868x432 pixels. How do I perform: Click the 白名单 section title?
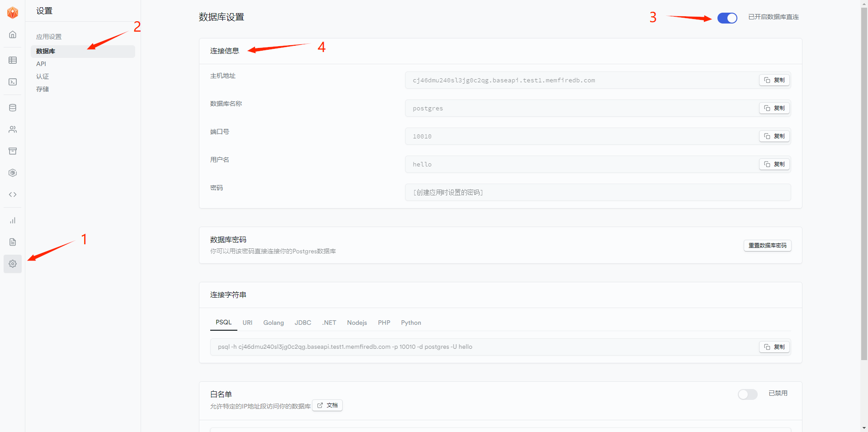pos(221,394)
